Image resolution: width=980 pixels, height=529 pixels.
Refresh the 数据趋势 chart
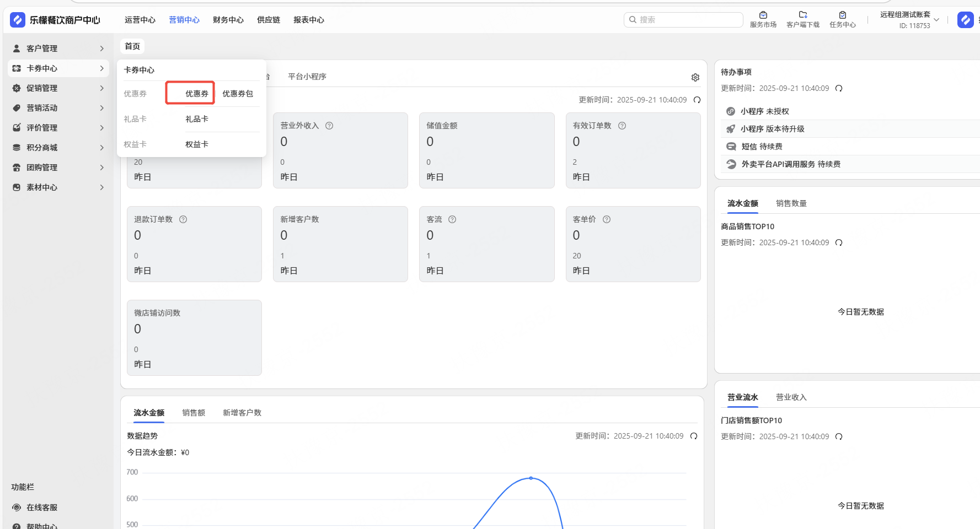[694, 436]
